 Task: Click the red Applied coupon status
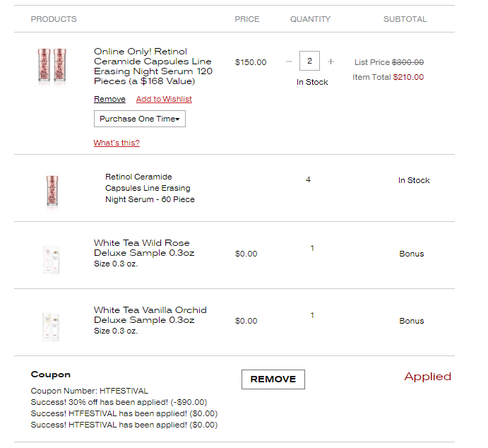[x=428, y=377]
